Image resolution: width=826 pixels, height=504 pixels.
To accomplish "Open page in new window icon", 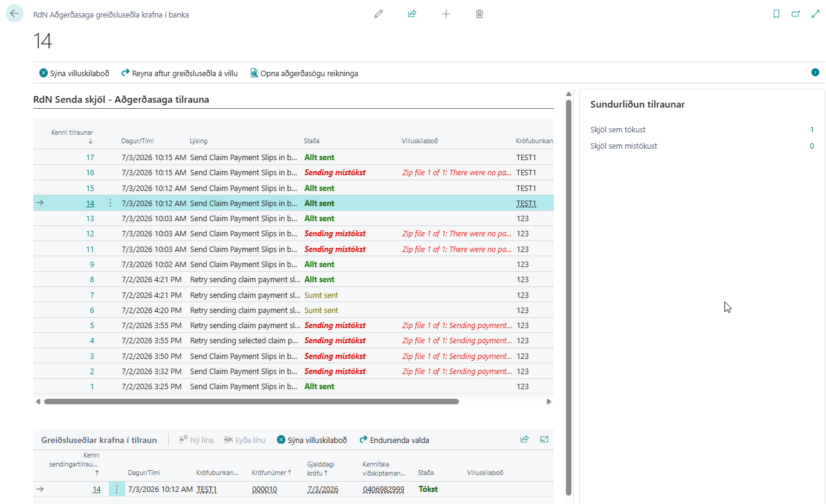I will (x=796, y=14).
